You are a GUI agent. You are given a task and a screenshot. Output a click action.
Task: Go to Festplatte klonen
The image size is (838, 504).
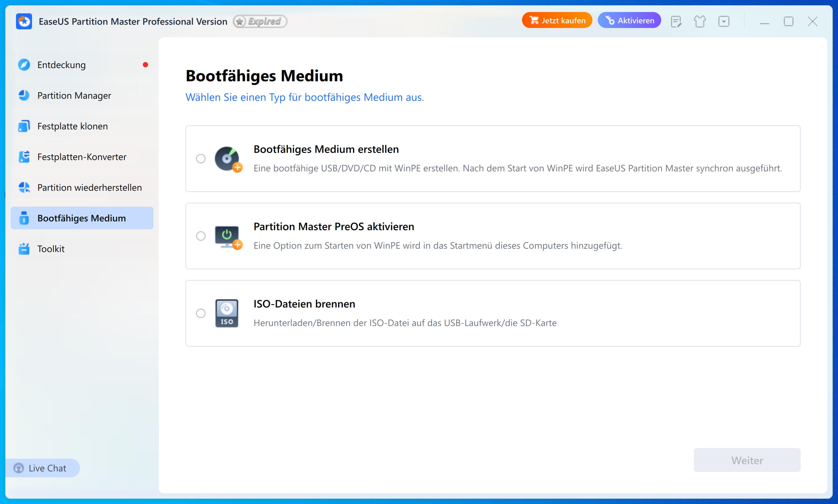(x=82, y=126)
